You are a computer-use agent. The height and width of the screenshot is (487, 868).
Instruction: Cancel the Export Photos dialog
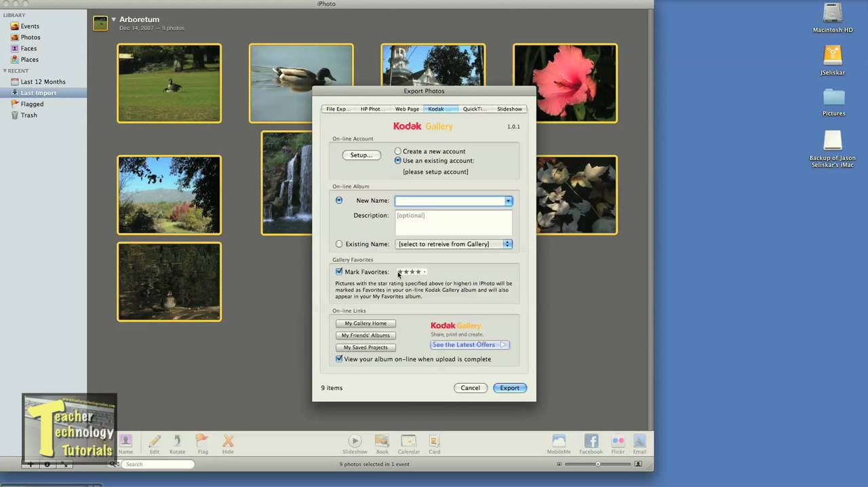pos(470,388)
